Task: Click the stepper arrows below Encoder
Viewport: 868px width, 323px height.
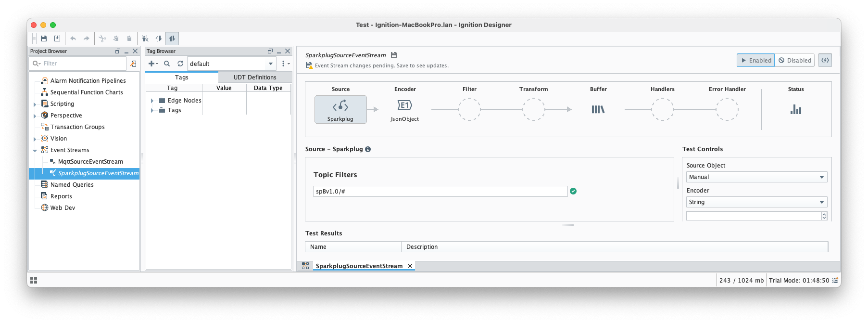Action: 824,216
